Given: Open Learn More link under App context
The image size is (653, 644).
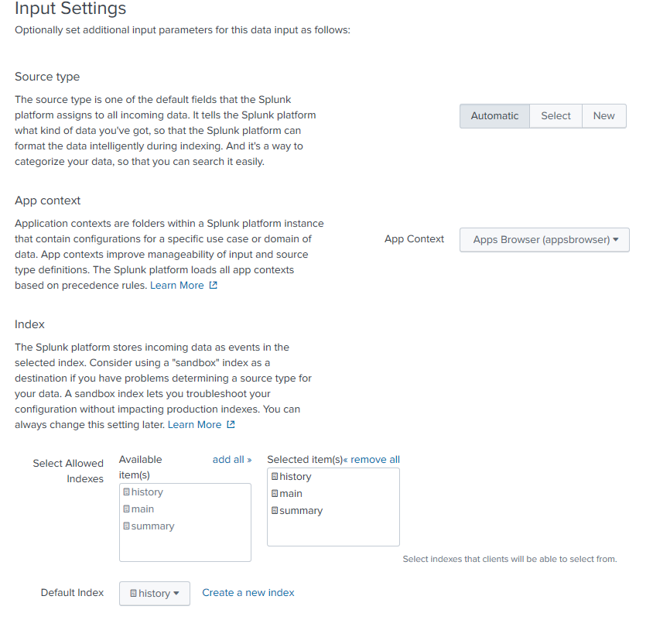Looking at the screenshot, I should coord(177,286).
